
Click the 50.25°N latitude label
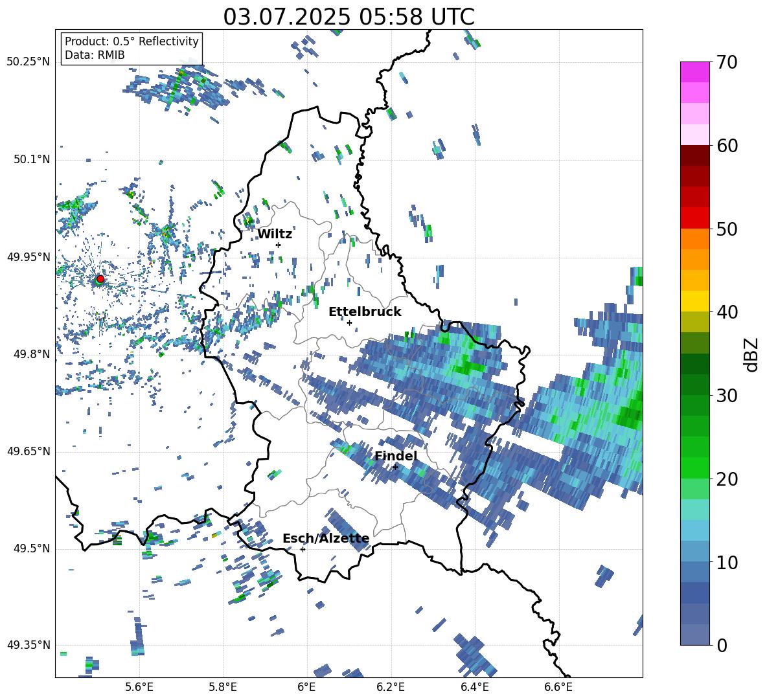click(x=29, y=62)
